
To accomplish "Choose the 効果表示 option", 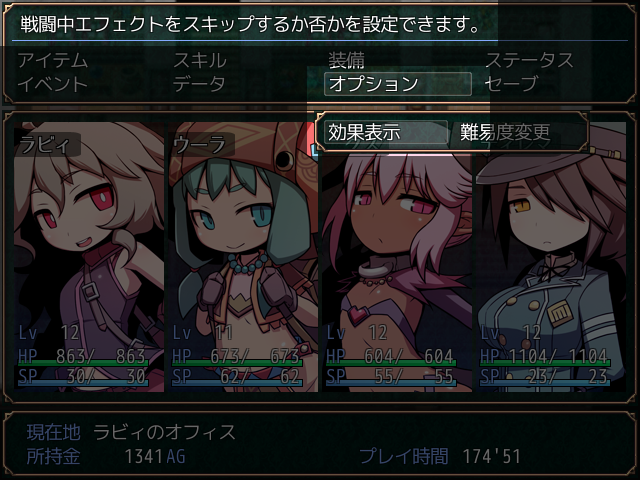I will click(386, 132).
